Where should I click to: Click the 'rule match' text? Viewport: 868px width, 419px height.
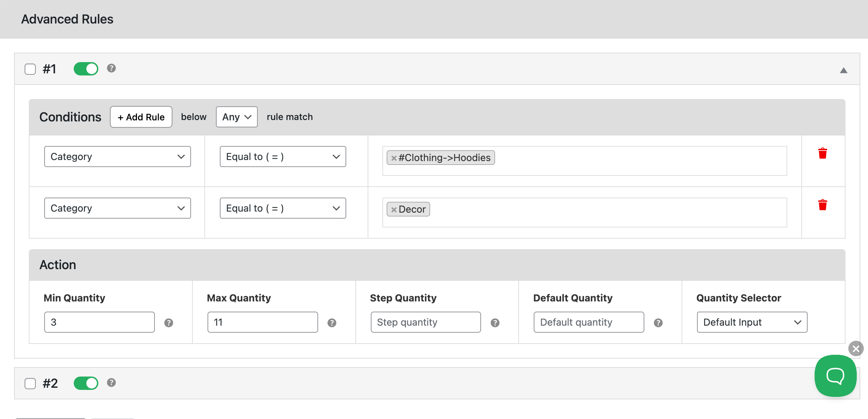[290, 117]
